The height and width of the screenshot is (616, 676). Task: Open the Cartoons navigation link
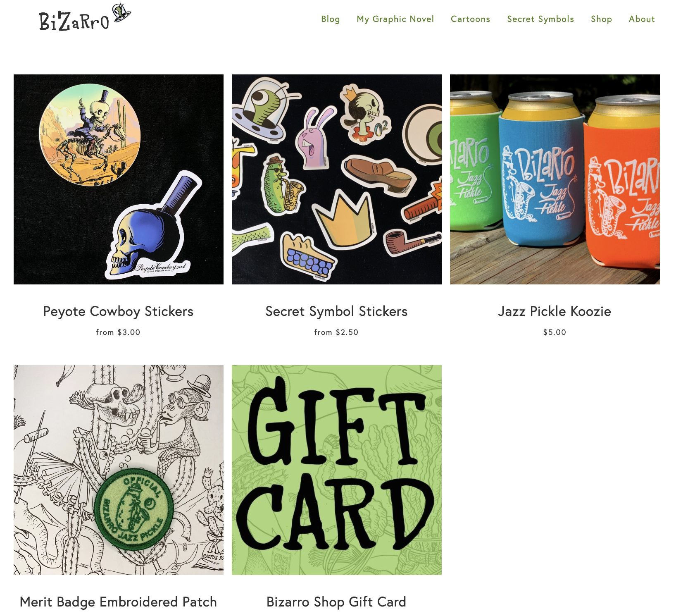470,19
